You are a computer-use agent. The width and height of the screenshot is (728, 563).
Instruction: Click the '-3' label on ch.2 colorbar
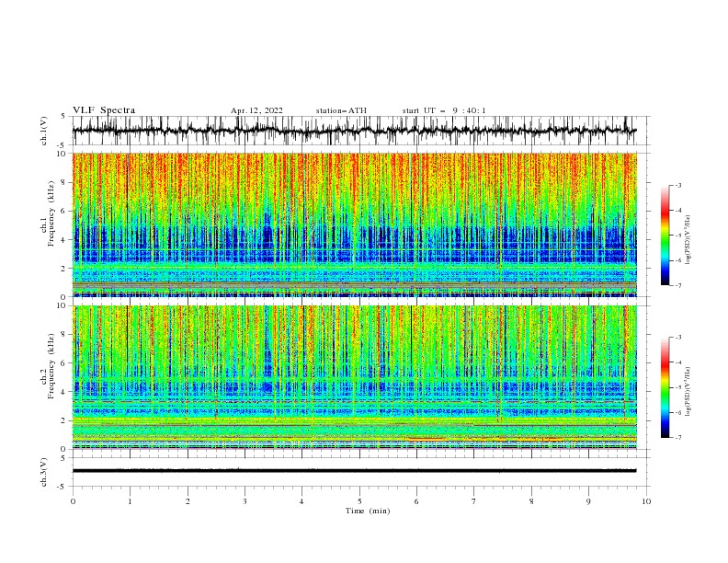point(677,338)
